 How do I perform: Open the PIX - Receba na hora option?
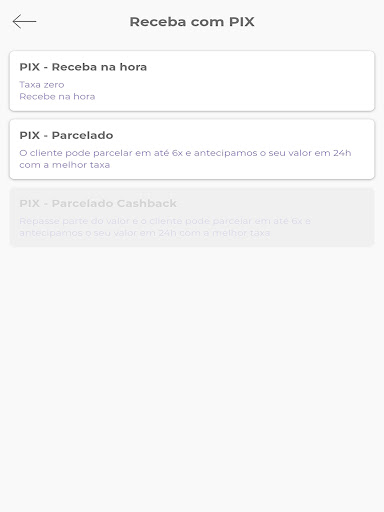click(192, 81)
